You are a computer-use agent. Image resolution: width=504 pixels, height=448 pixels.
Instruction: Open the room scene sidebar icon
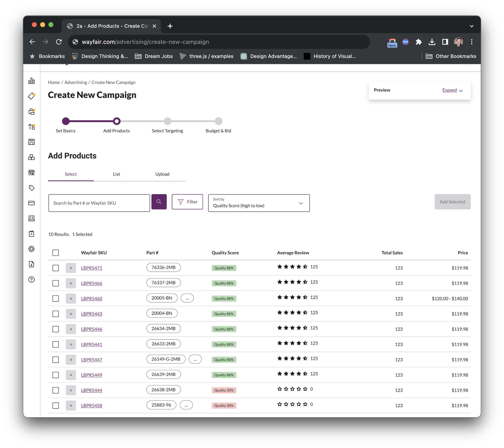[x=32, y=142]
